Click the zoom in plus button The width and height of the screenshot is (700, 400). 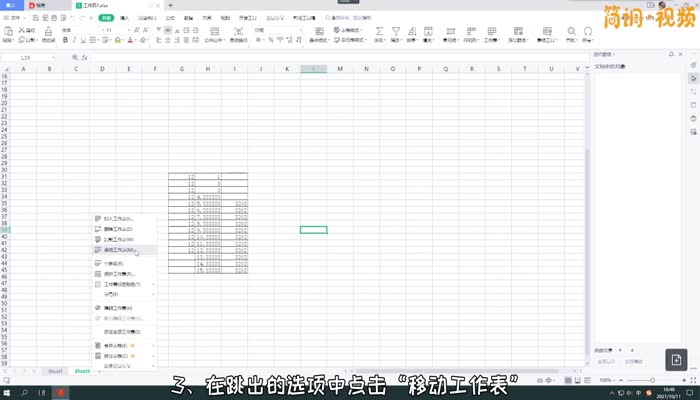[x=684, y=380]
